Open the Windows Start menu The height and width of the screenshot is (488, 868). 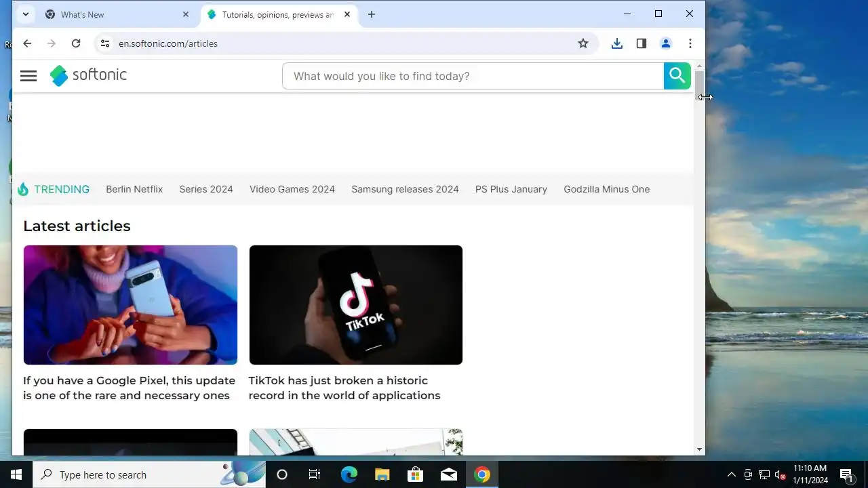[x=16, y=474]
